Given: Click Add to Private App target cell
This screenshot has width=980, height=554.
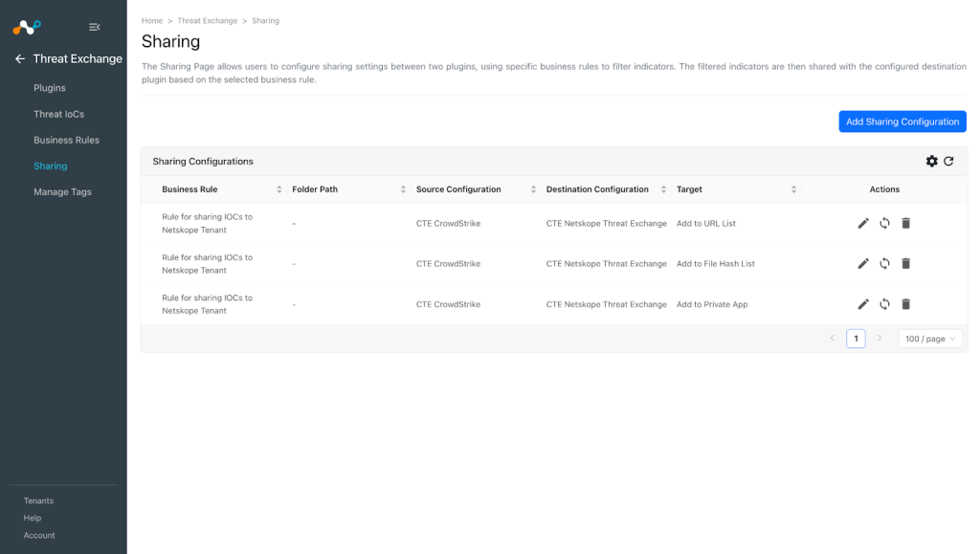Looking at the screenshot, I should [712, 305].
